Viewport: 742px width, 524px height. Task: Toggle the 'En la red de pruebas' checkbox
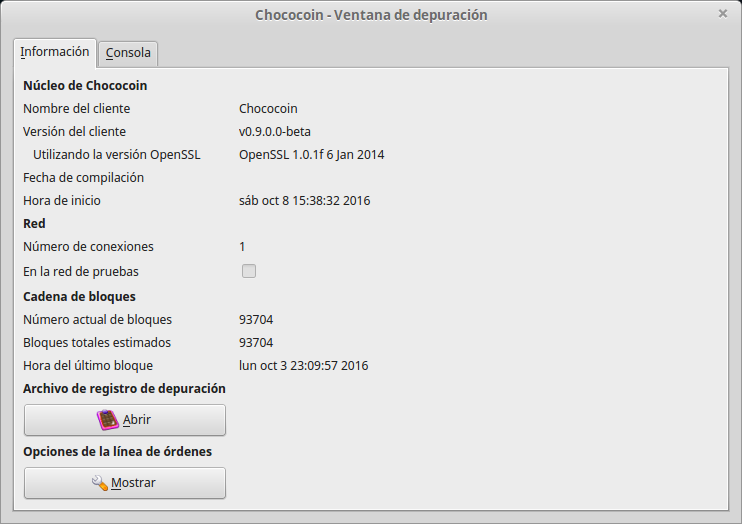coord(249,271)
